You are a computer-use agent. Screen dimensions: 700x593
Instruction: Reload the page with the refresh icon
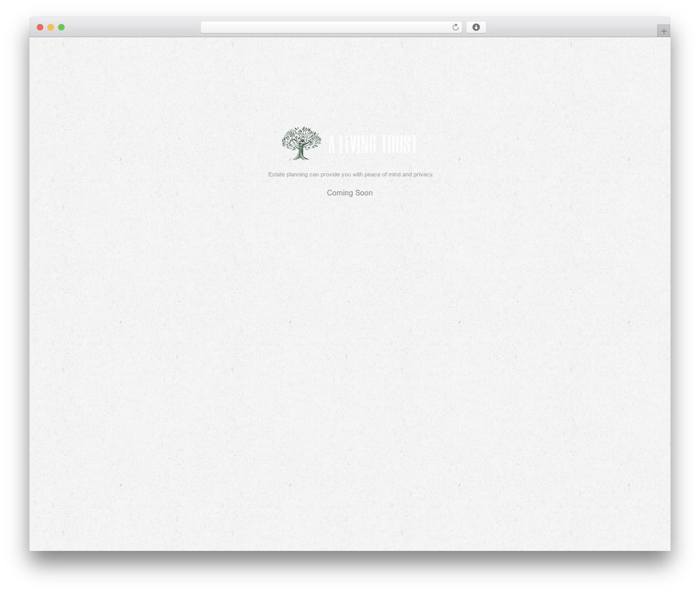click(x=455, y=27)
